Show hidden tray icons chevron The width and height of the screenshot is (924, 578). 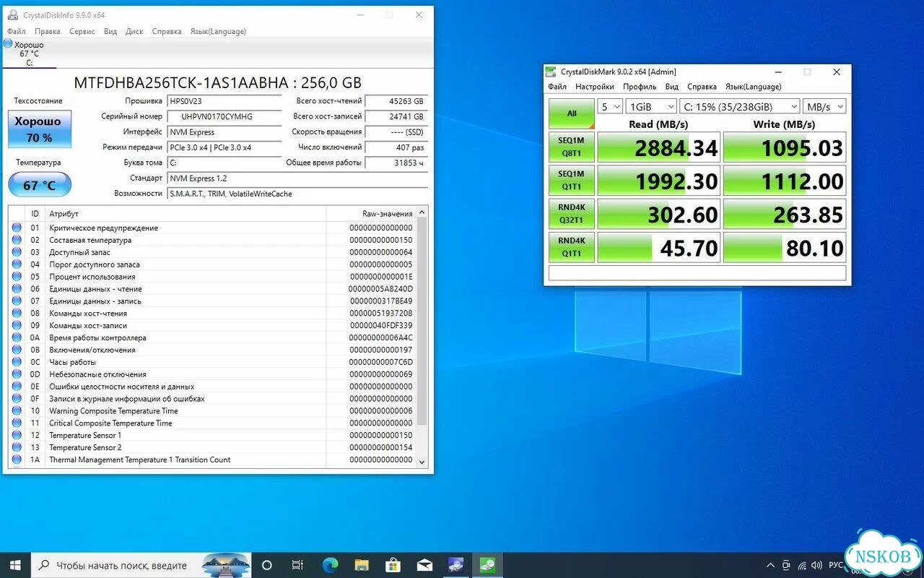(x=770, y=565)
